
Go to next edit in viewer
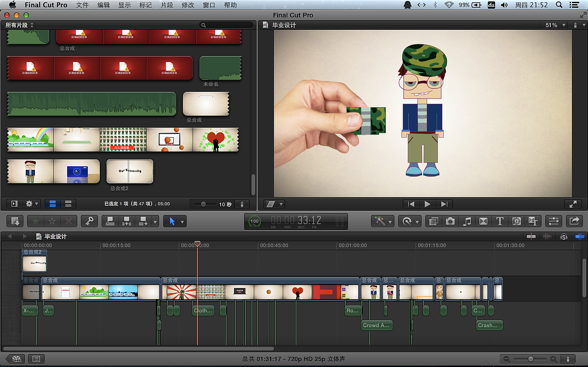click(x=444, y=204)
